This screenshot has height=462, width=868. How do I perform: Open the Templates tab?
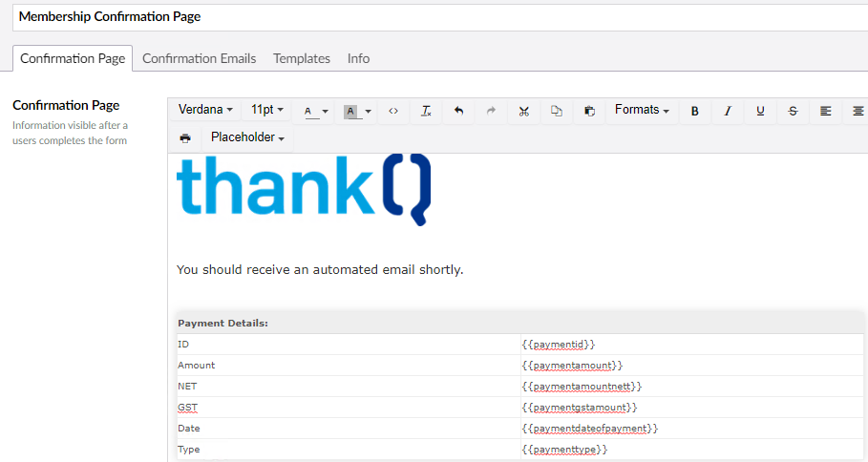[x=302, y=58]
